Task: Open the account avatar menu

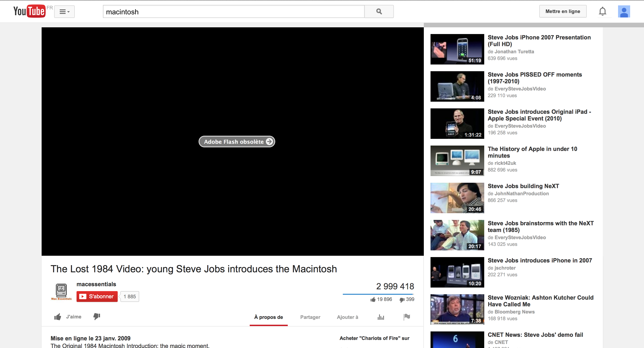Action: (624, 11)
